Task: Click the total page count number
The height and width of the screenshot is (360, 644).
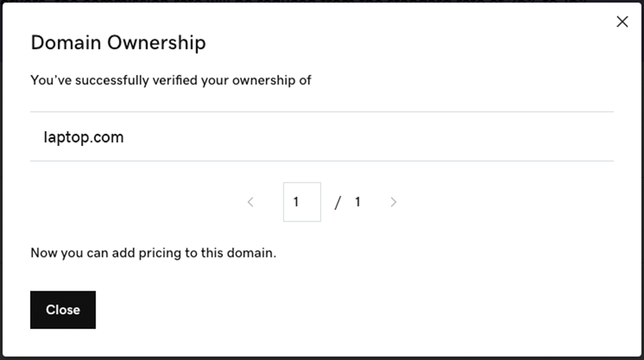Action: coord(358,202)
